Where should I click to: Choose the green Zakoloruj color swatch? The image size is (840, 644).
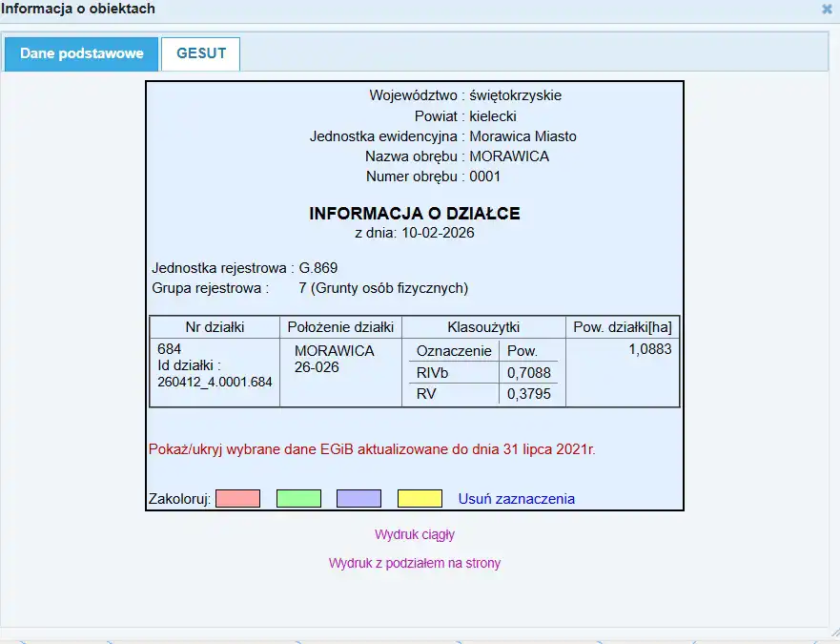(298, 498)
